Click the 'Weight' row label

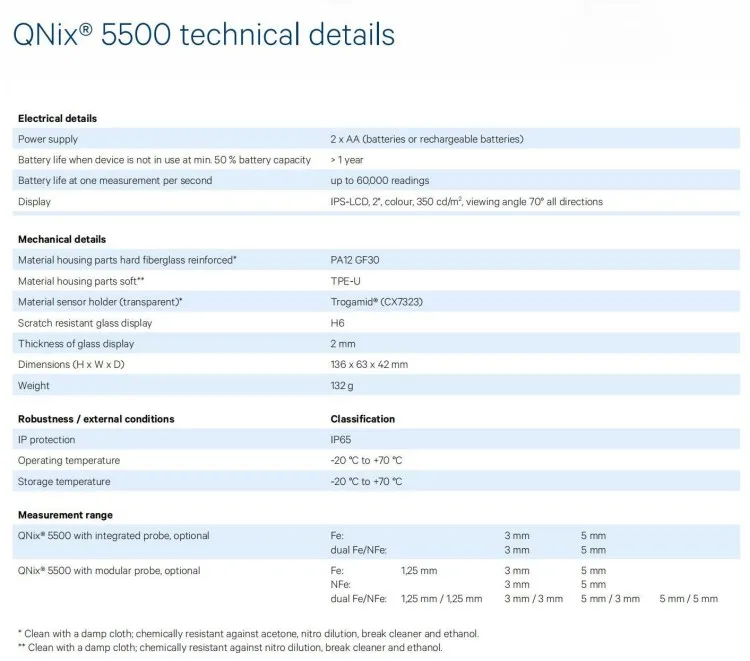[x=33, y=386]
